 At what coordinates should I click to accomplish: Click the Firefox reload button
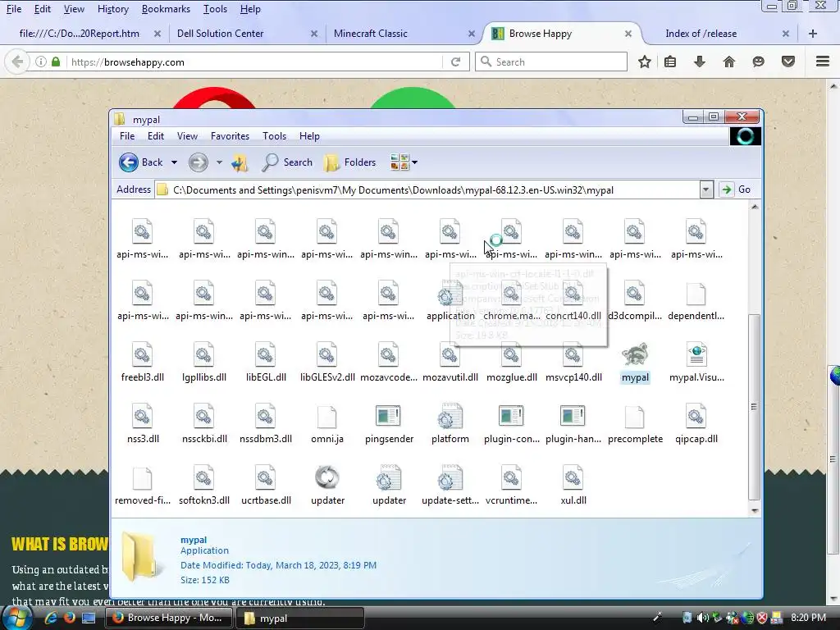[x=456, y=62]
